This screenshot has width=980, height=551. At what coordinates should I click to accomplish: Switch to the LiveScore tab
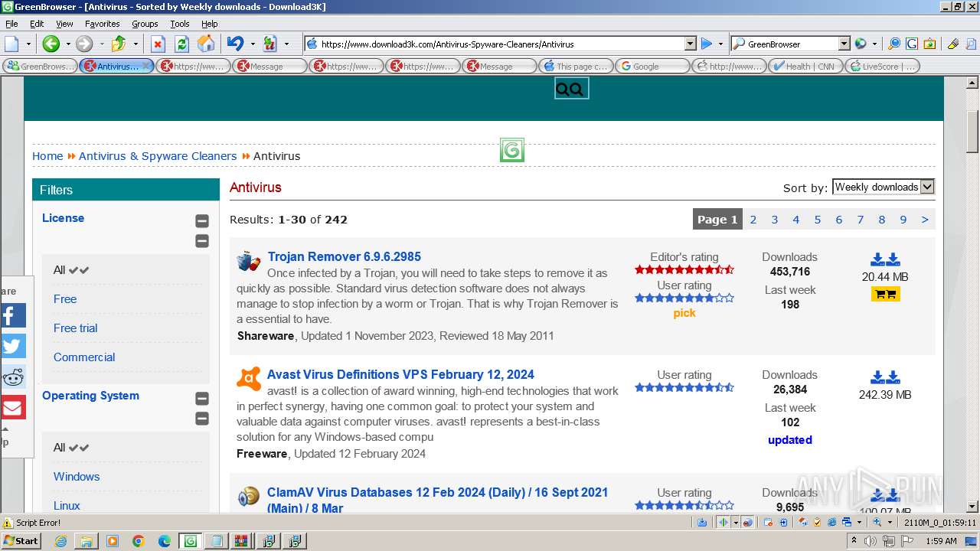tap(882, 67)
